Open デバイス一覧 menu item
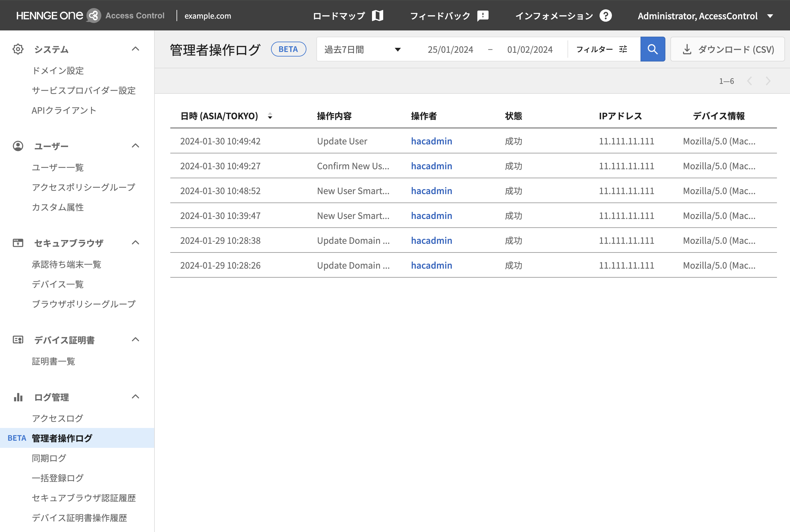This screenshot has width=790, height=532. coord(58,284)
